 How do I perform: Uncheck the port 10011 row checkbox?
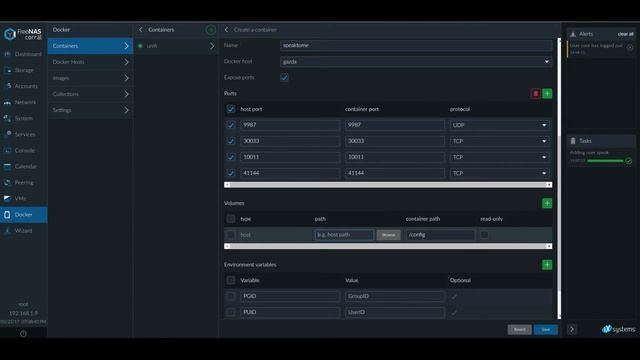(231, 157)
